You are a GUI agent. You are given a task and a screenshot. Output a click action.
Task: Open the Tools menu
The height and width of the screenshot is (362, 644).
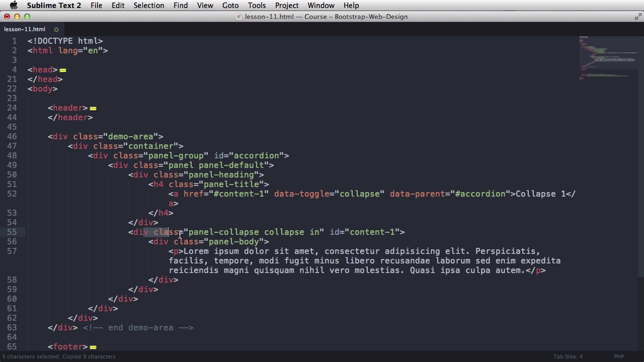(257, 6)
